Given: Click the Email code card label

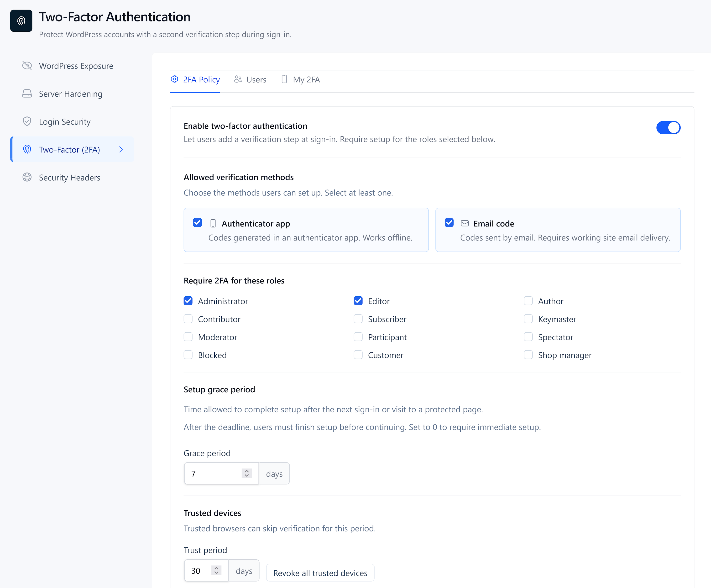Looking at the screenshot, I should click(x=494, y=224).
